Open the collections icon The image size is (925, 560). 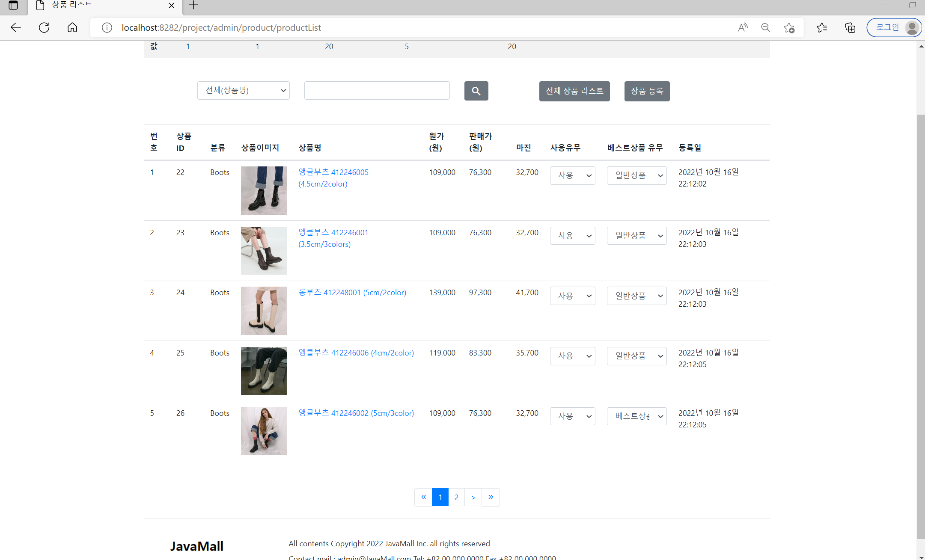click(850, 28)
